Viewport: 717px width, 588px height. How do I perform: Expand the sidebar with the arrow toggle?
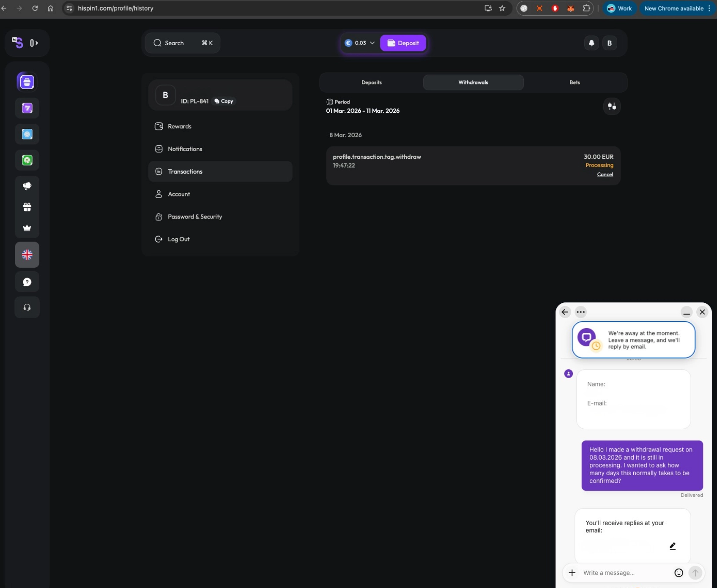point(34,43)
